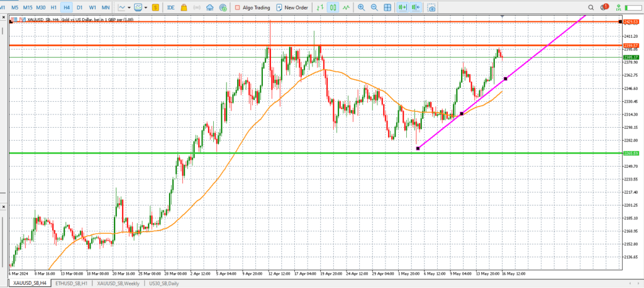
Task: Open the account notification icon with badge
Action: click(604, 7)
